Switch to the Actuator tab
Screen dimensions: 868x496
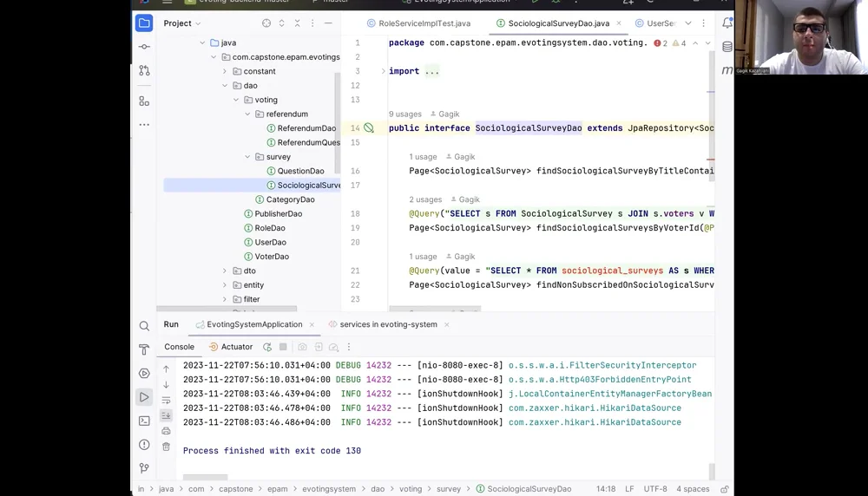point(236,347)
